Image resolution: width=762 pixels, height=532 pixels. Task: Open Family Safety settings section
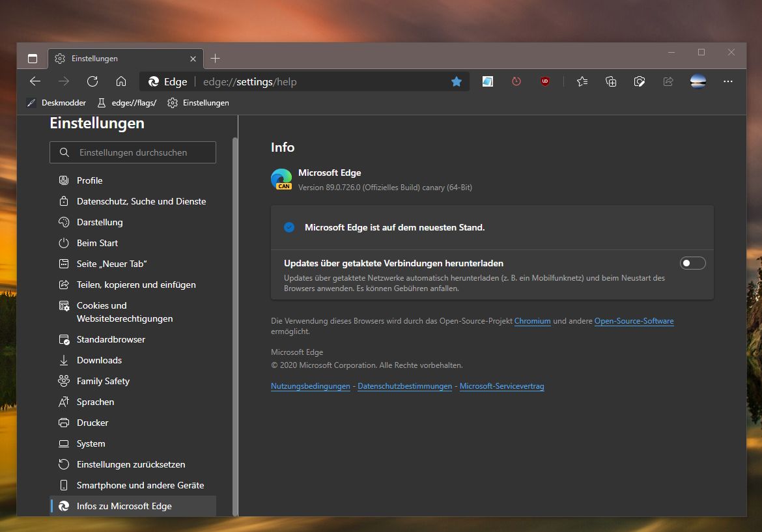[x=133, y=382]
